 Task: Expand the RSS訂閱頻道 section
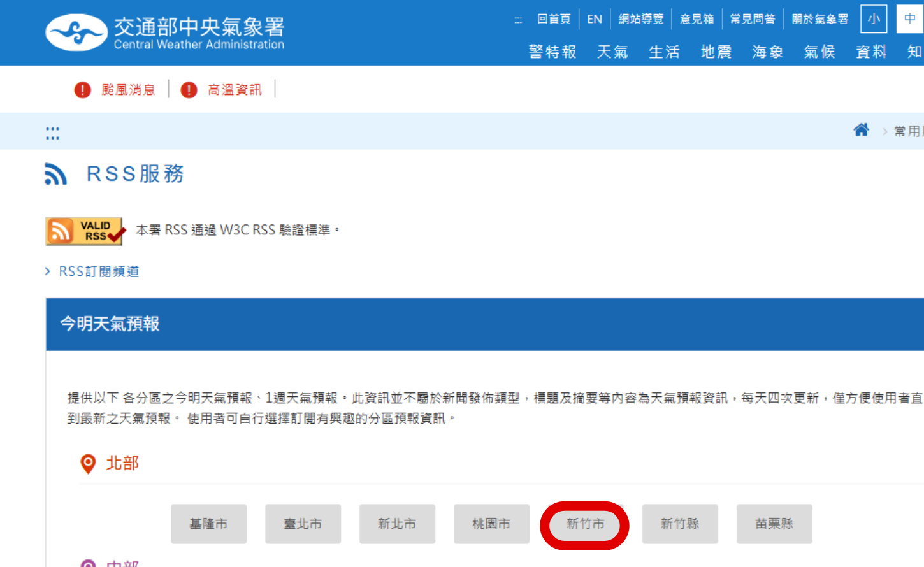97,271
